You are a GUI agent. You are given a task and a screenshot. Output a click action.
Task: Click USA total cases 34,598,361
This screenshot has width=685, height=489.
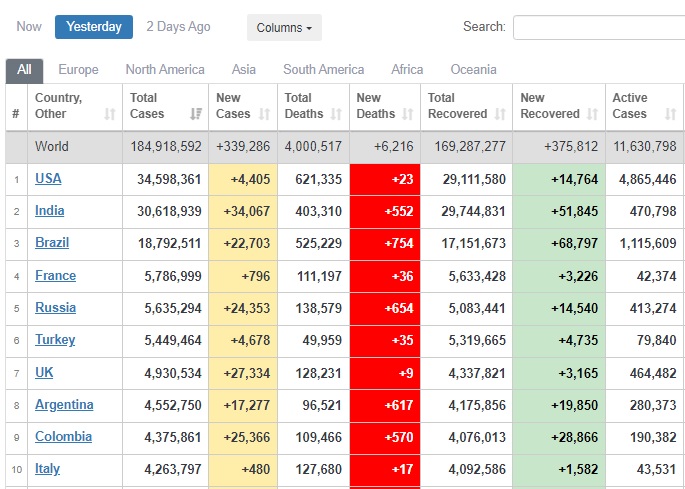(x=169, y=179)
